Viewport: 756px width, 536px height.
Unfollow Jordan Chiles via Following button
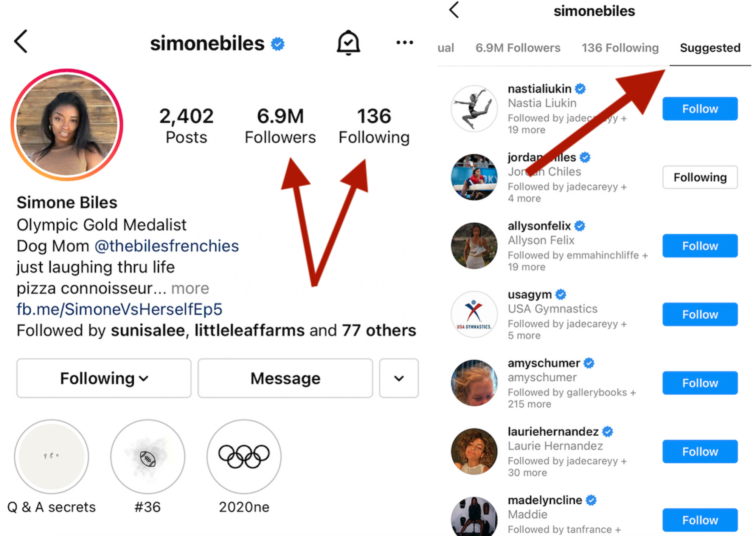click(699, 177)
